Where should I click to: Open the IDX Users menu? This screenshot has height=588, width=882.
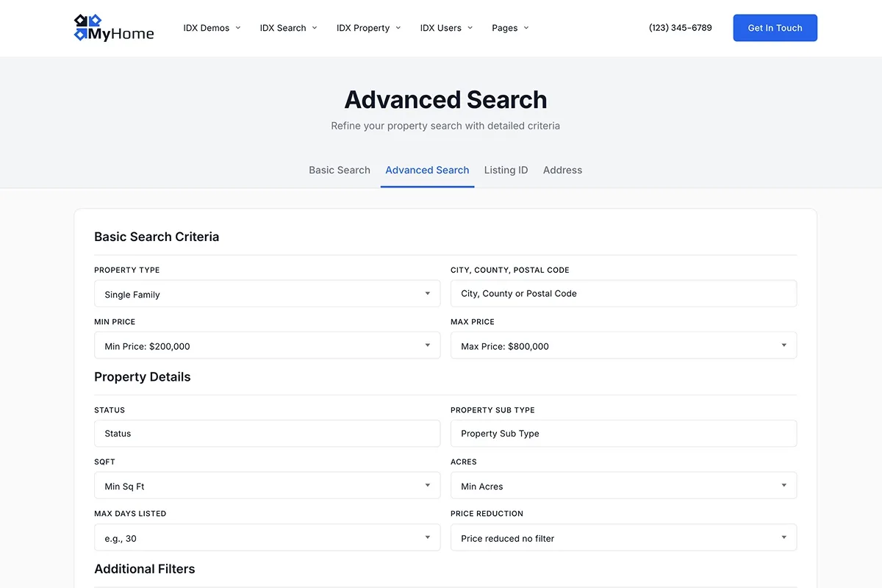pyautogui.click(x=446, y=28)
